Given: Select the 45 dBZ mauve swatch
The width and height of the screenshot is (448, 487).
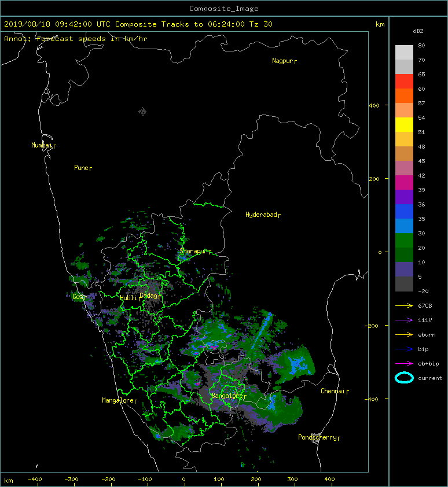Looking at the screenshot, I should (x=404, y=168).
